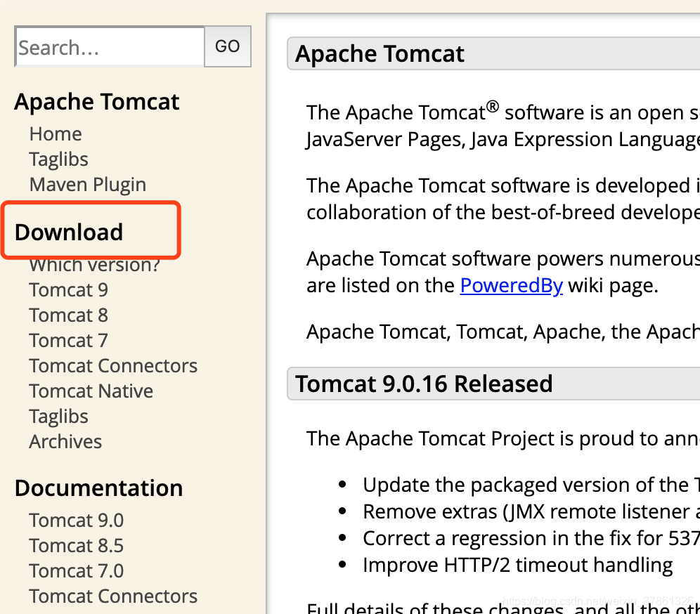This screenshot has height=614, width=700.
Task: Open the Maven Plugin link
Action: coord(88,185)
